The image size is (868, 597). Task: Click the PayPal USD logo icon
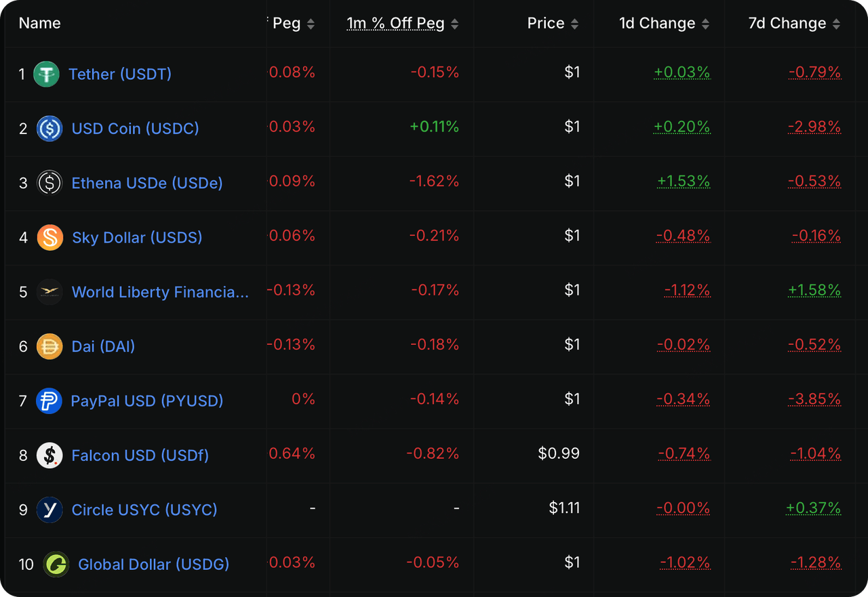point(49,401)
